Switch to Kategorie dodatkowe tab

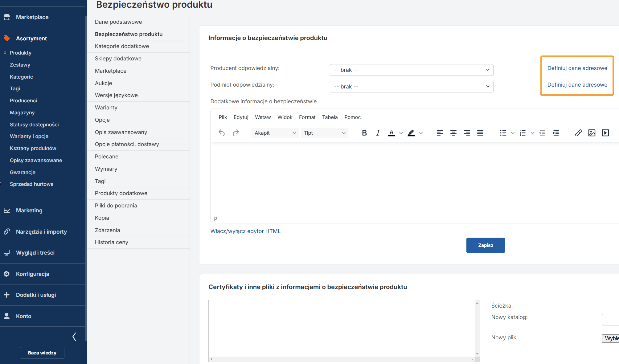(122, 46)
